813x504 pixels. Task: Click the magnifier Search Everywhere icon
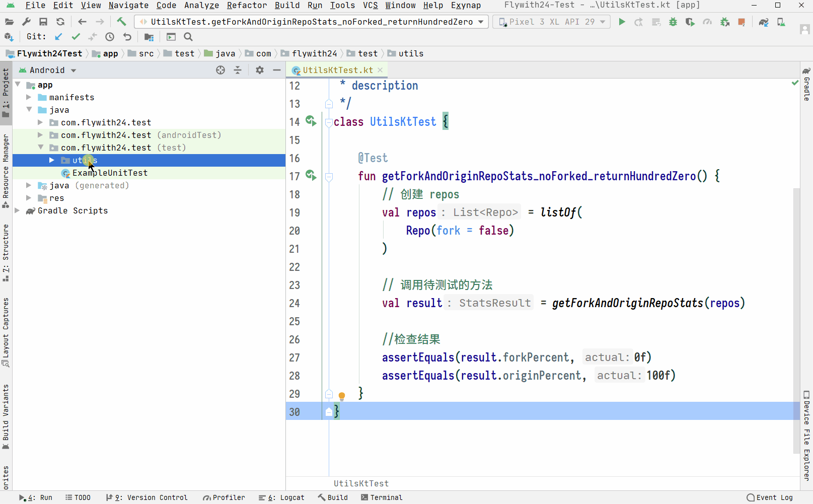[188, 37]
